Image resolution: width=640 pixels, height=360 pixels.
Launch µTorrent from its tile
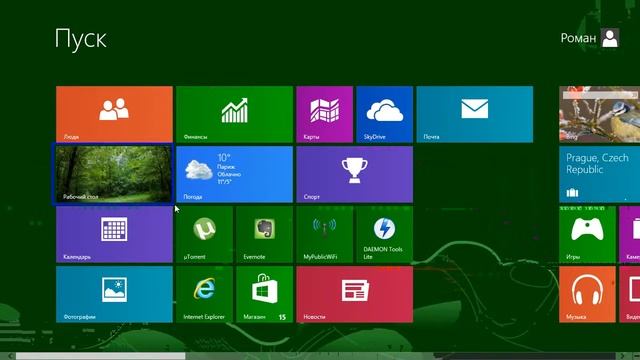pos(204,234)
